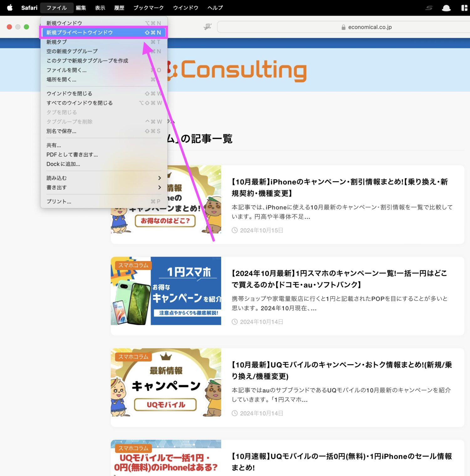Click 本記事では、iPhoneに使える10月最新 excerpt
Viewport: 470px width, 476px height.
coord(342,212)
